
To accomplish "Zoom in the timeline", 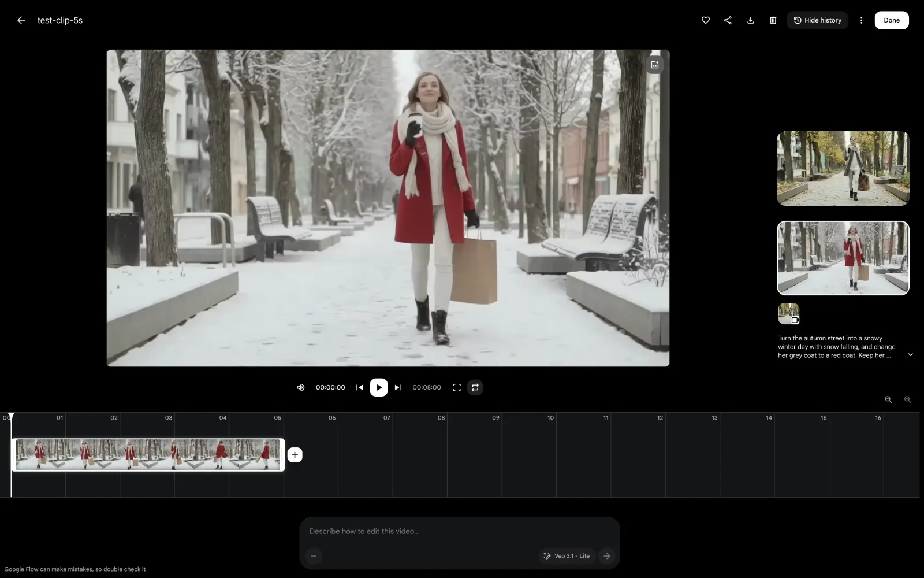I will [908, 399].
